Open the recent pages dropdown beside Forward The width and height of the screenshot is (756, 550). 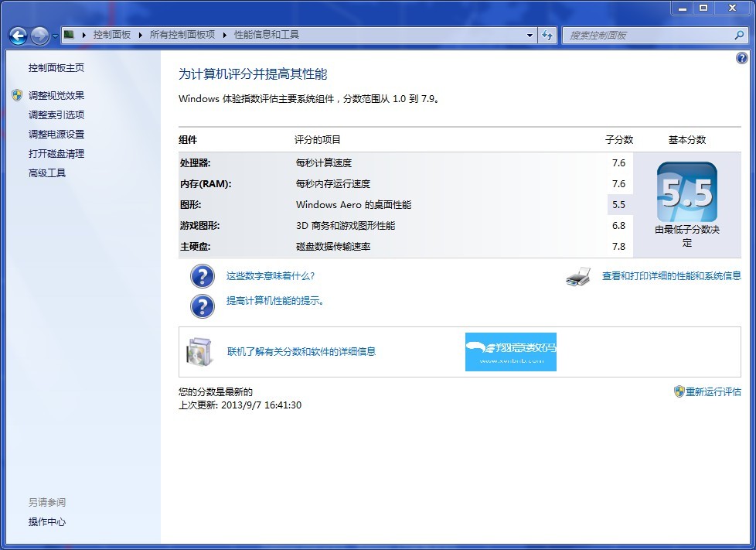tap(55, 36)
